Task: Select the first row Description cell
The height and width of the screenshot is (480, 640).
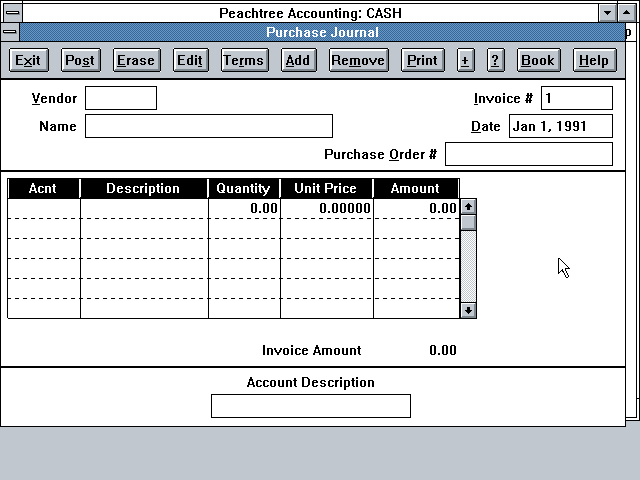Action: coord(144,209)
